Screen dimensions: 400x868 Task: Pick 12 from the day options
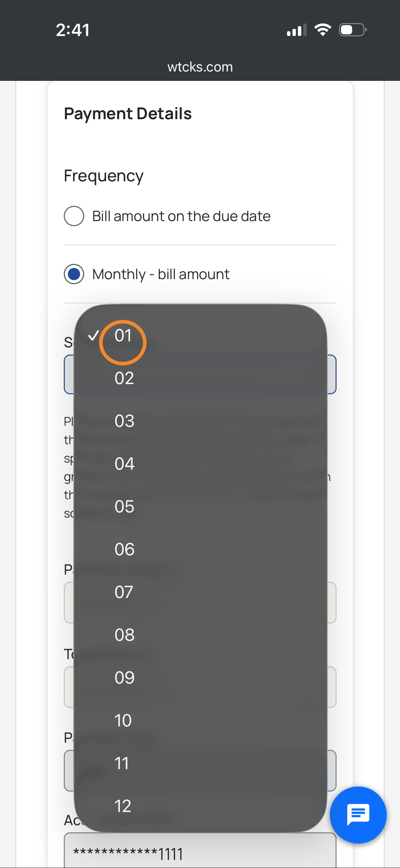click(123, 806)
